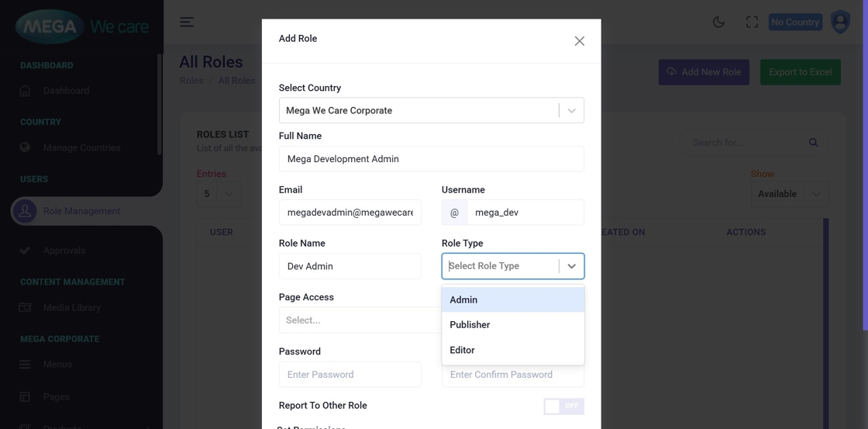Click the Manage Countries globe icon
The height and width of the screenshot is (429, 868).
[x=25, y=147]
